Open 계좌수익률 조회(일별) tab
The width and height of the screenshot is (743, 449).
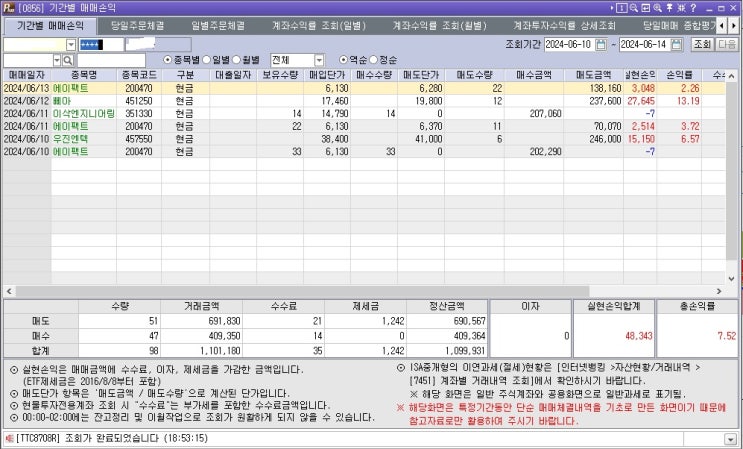pos(319,26)
